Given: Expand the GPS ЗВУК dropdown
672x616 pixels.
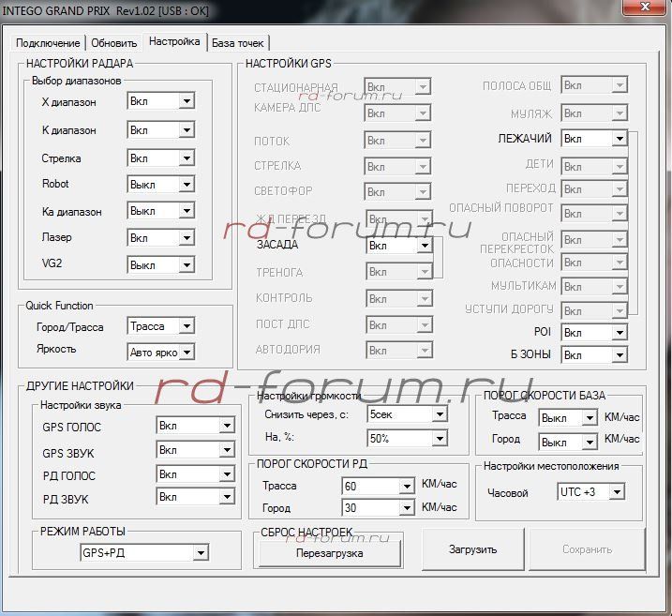Looking at the screenshot, I should coord(196,450).
